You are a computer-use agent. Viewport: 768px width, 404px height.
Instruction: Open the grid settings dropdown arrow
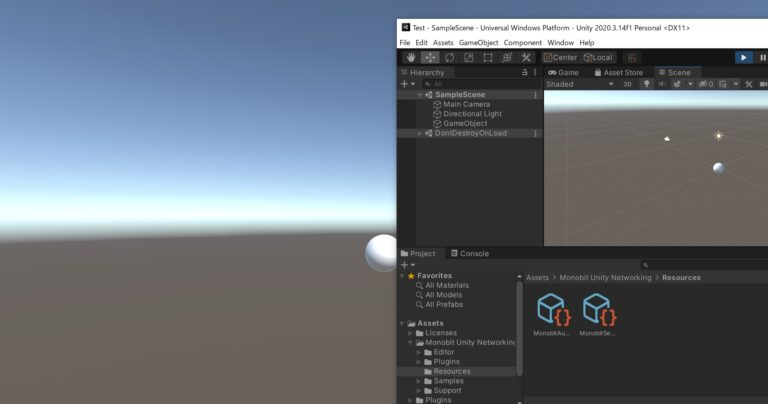click(736, 84)
